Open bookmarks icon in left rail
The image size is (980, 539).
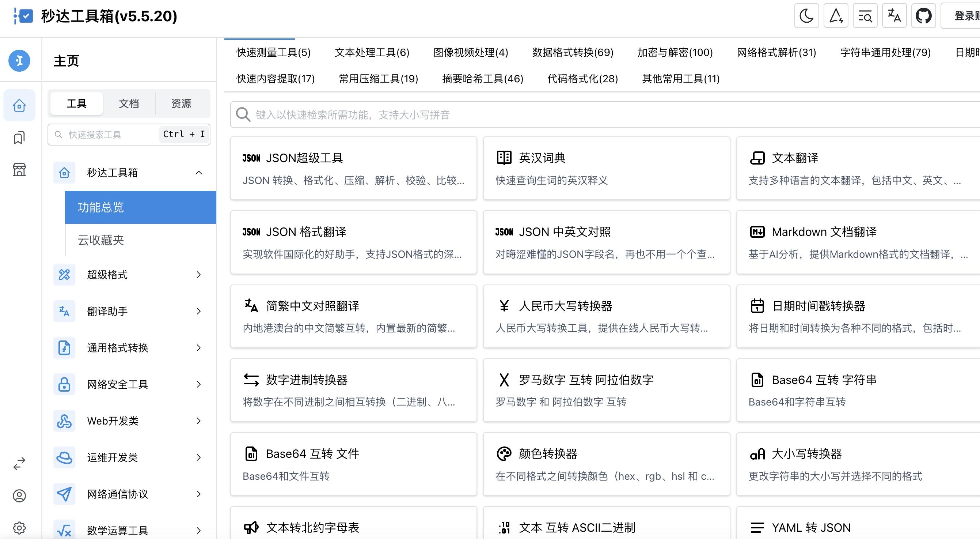(19, 138)
